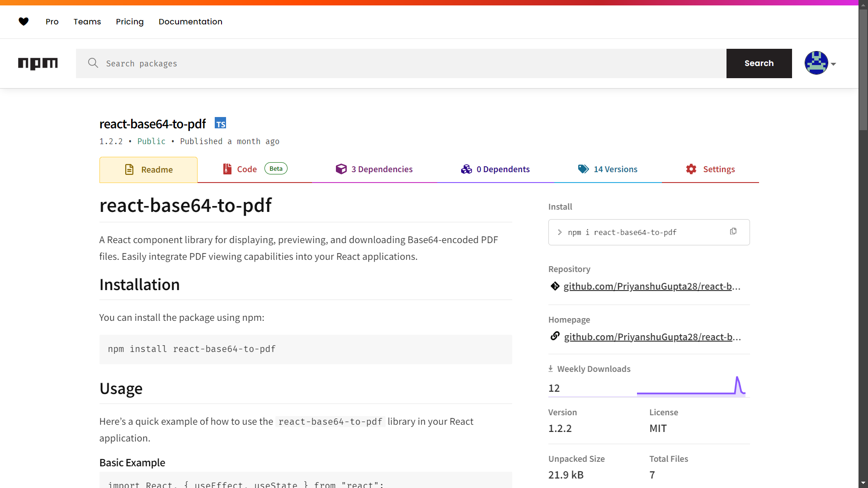This screenshot has height=488, width=868.
Task: Click the download icon beside Weekly Downloads
Action: click(551, 368)
